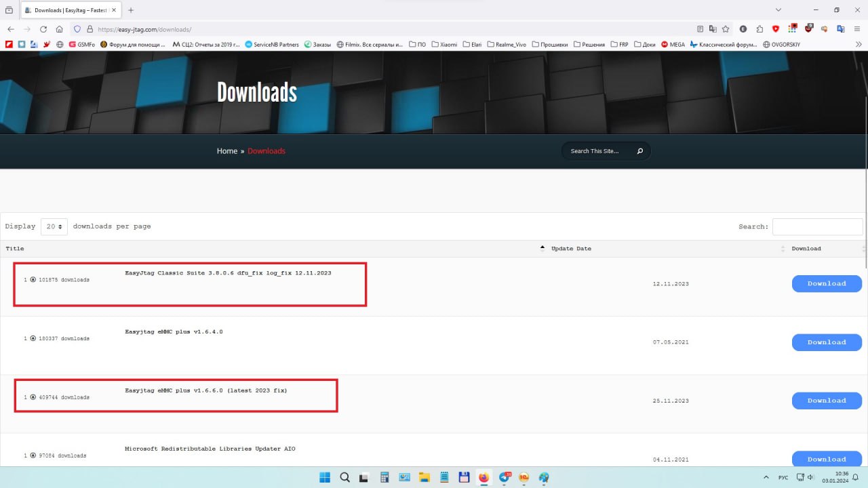Open the notification bell in the tray
The height and width of the screenshot is (488, 868).
click(x=856, y=477)
